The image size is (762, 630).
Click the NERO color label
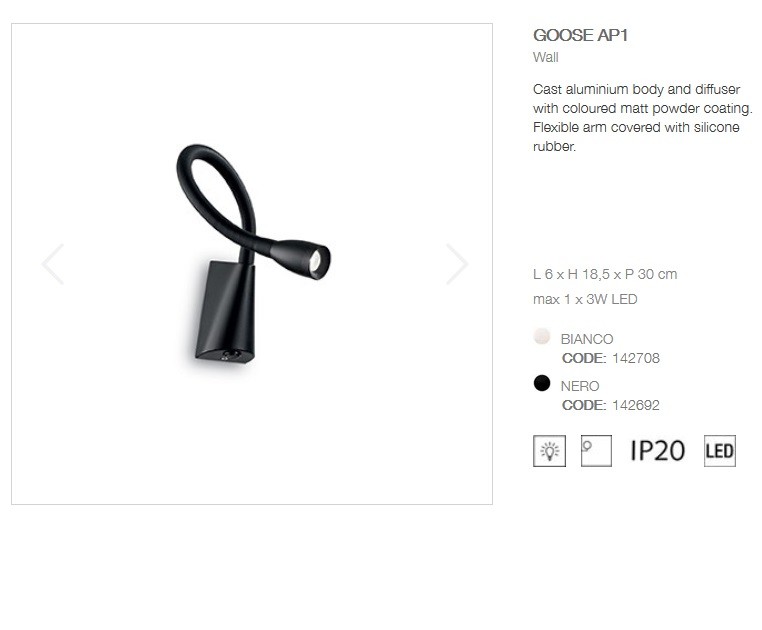coord(580,386)
